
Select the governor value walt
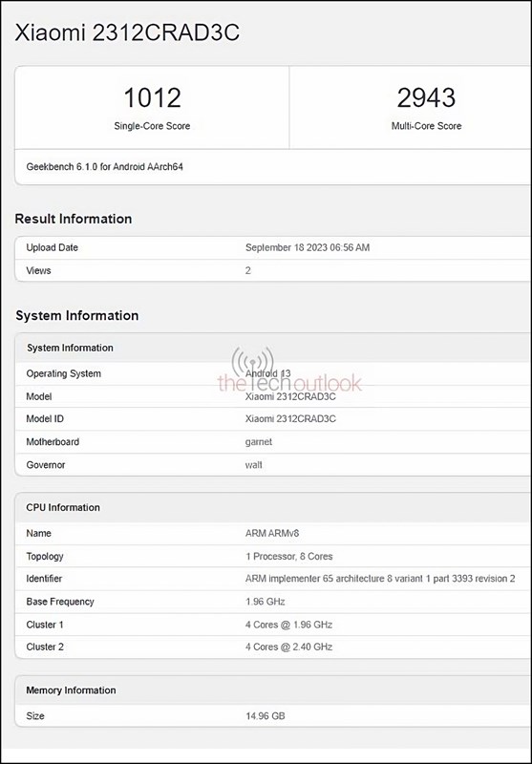[x=254, y=465]
